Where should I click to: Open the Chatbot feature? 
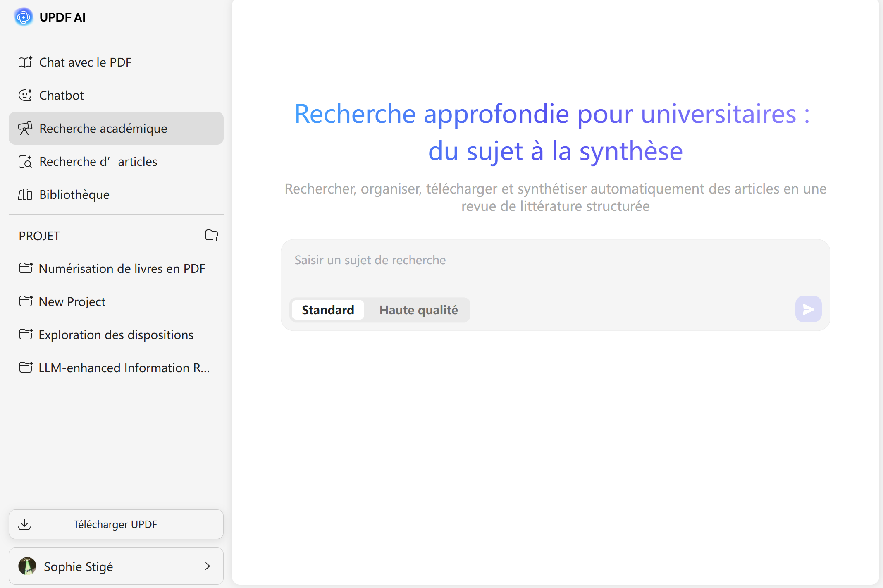(62, 95)
